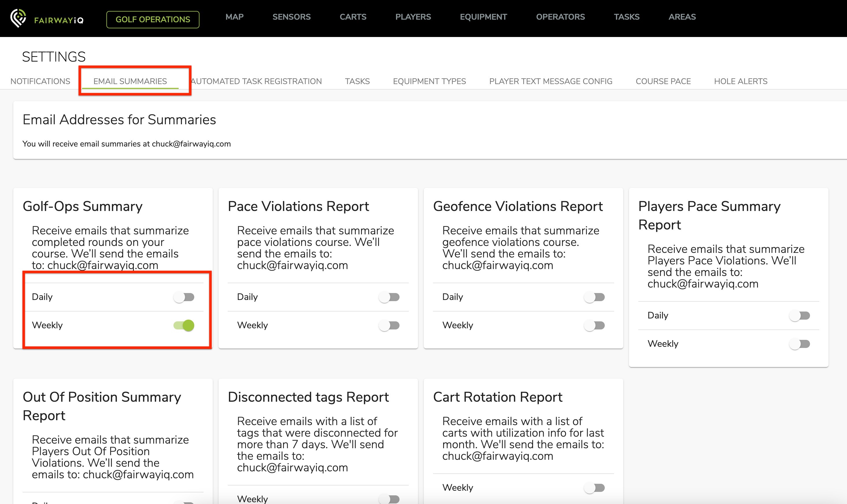Open the Sensors menu item
This screenshot has width=847, height=504.
(291, 17)
